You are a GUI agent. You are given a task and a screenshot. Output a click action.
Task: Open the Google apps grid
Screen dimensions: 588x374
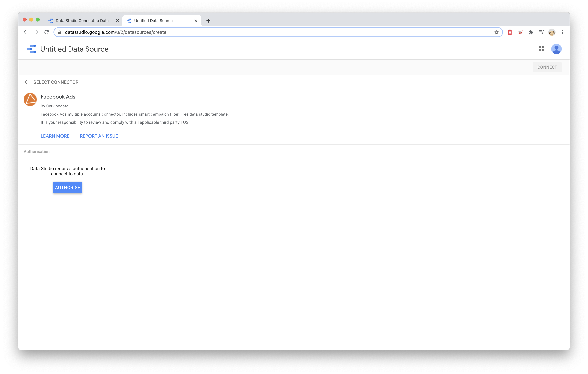[x=542, y=49]
